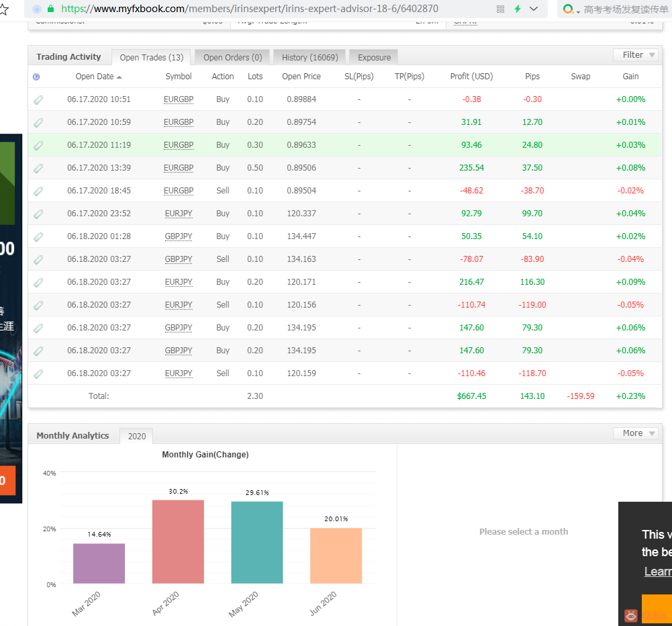The width and height of the screenshot is (672, 626).
Task: Click paperclip icon on the 134.447 GBPJPY trade
Action: tap(38, 236)
